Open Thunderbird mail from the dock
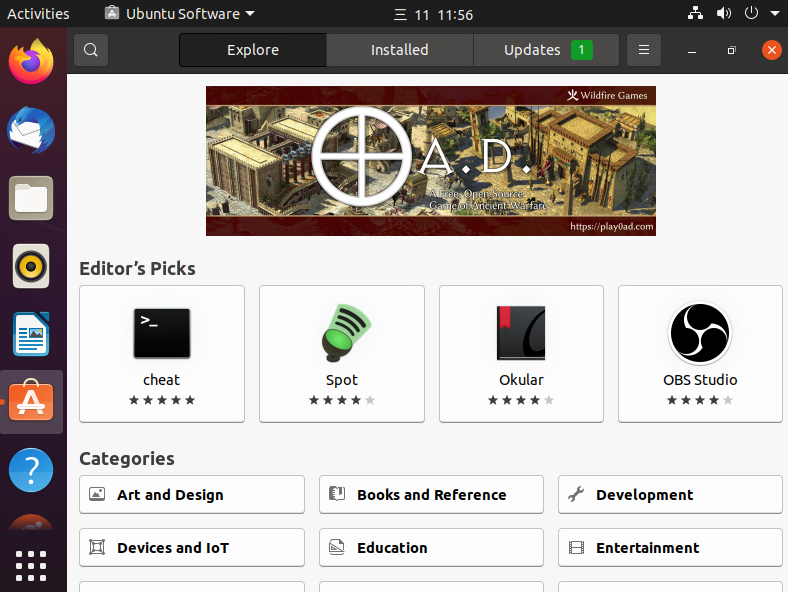 pyautogui.click(x=31, y=130)
